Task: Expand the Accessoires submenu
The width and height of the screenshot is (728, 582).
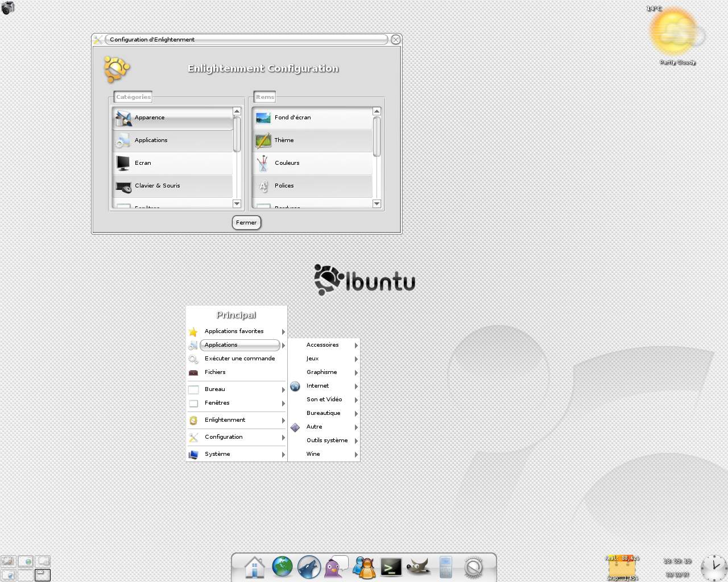Action: click(x=324, y=345)
